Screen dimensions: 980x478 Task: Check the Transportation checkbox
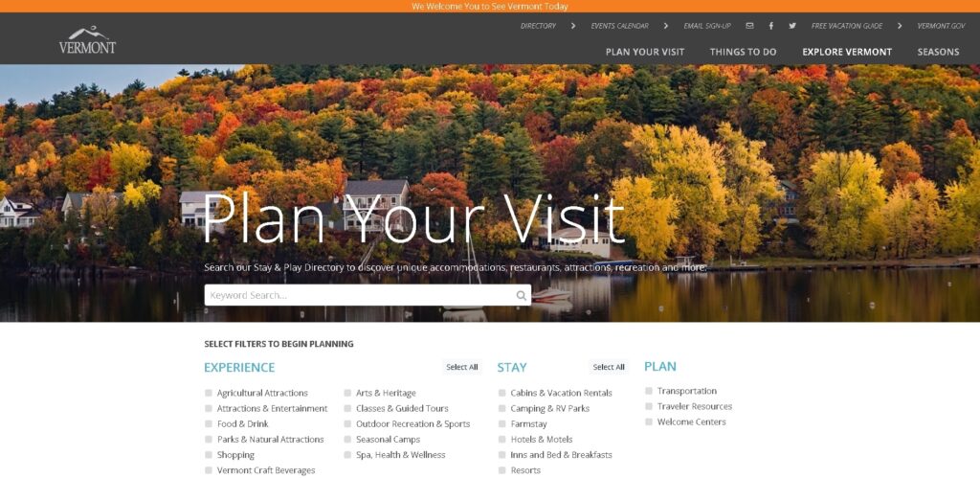[x=649, y=391]
